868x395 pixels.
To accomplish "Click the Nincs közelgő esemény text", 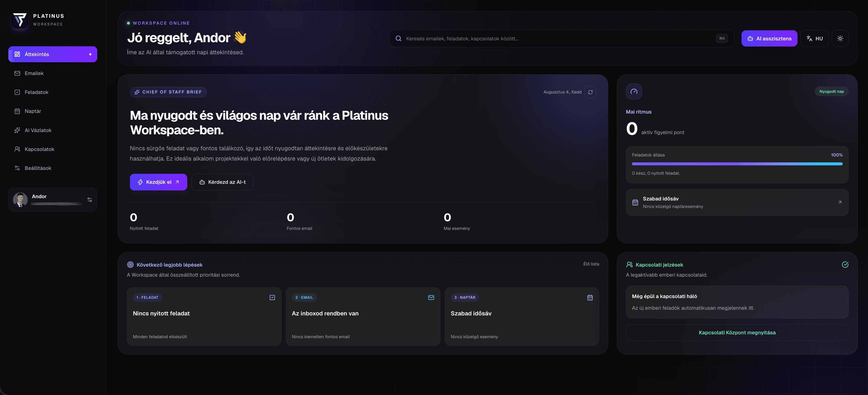I will [x=474, y=337].
